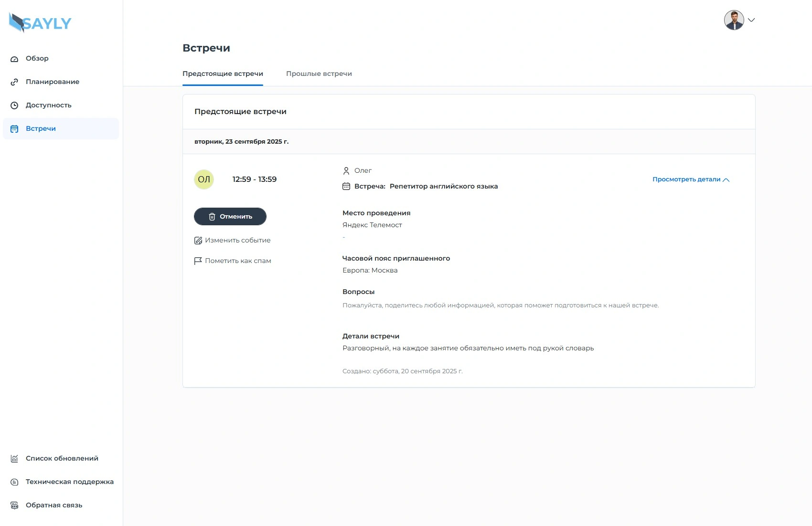Switch to Прошлые встречи tab
This screenshot has height=526, width=812.
click(x=319, y=74)
